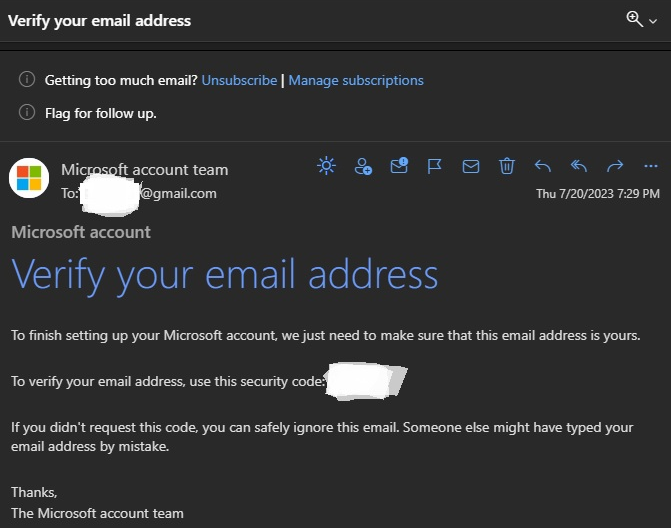
Task: Click the Flag for follow up notice
Action: click(x=101, y=113)
